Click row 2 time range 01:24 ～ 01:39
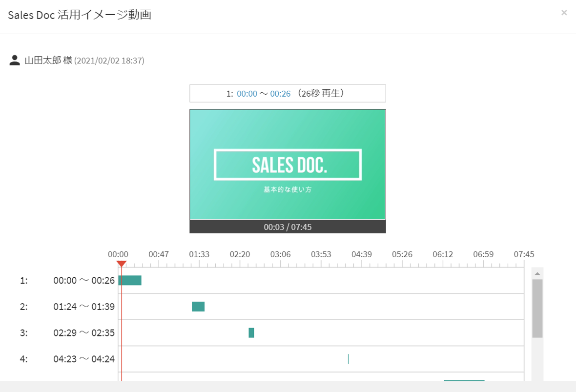This screenshot has width=576, height=392. (84, 307)
